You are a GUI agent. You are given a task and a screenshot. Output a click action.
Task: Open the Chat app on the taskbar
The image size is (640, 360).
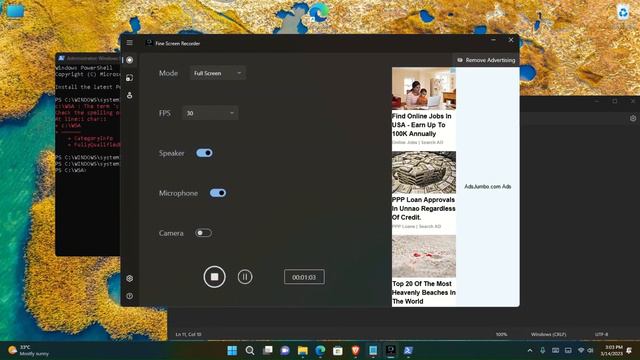(x=285, y=350)
